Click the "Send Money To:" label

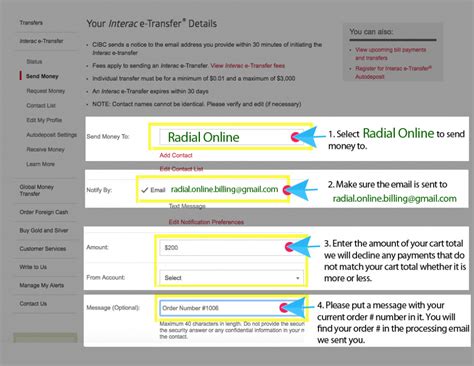(108, 136)
